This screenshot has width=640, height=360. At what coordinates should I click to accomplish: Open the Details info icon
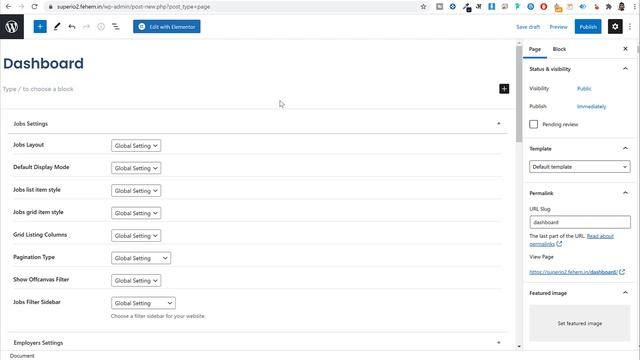coord(101,27)
